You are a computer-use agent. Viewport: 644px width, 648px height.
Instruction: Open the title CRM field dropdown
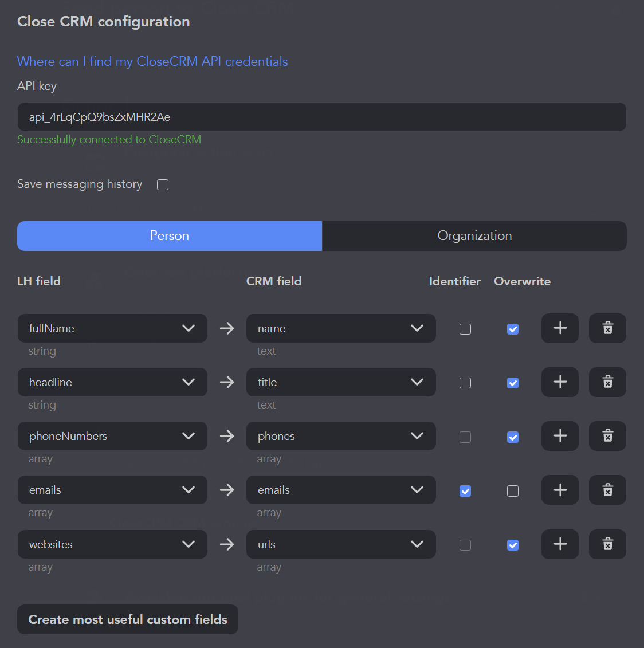pos(341,382)
